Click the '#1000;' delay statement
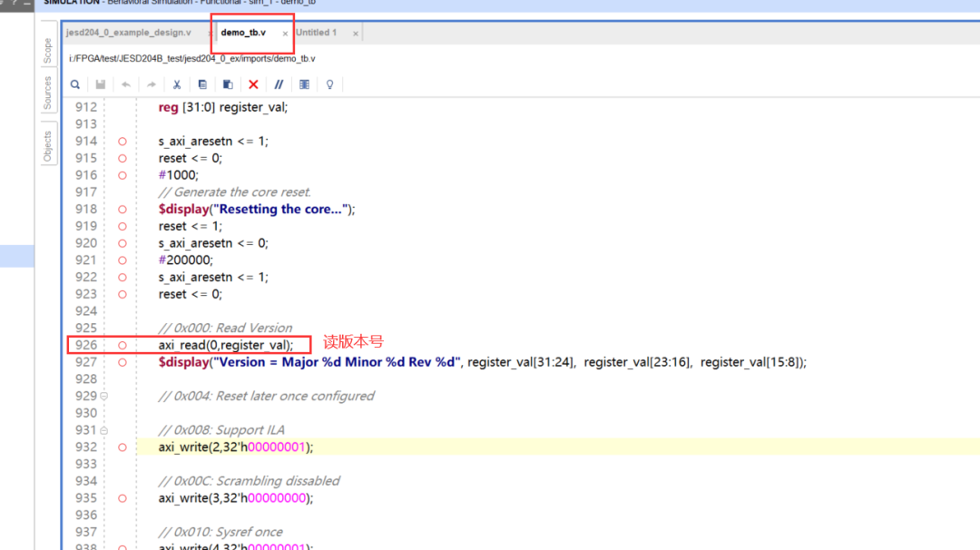This screenshot has width=980, height=550. (x=178, y=176)
